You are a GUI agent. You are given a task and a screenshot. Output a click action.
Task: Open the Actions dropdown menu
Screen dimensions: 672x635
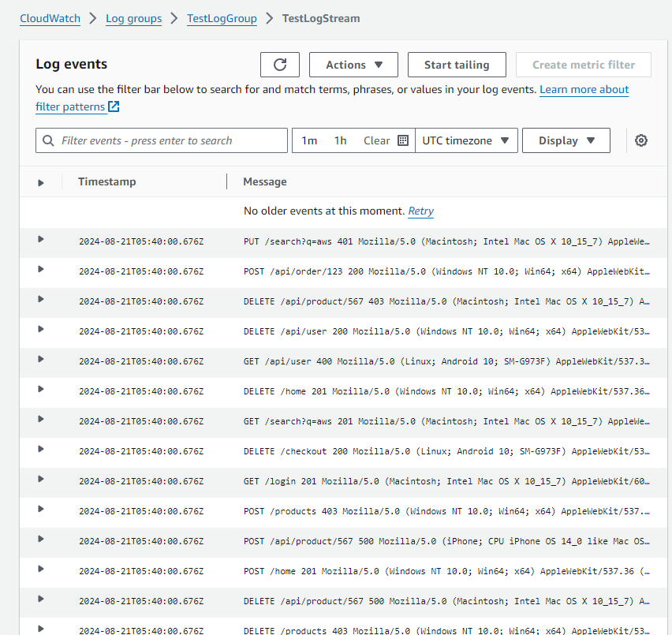pyautogui.click(x=353, y=65)
